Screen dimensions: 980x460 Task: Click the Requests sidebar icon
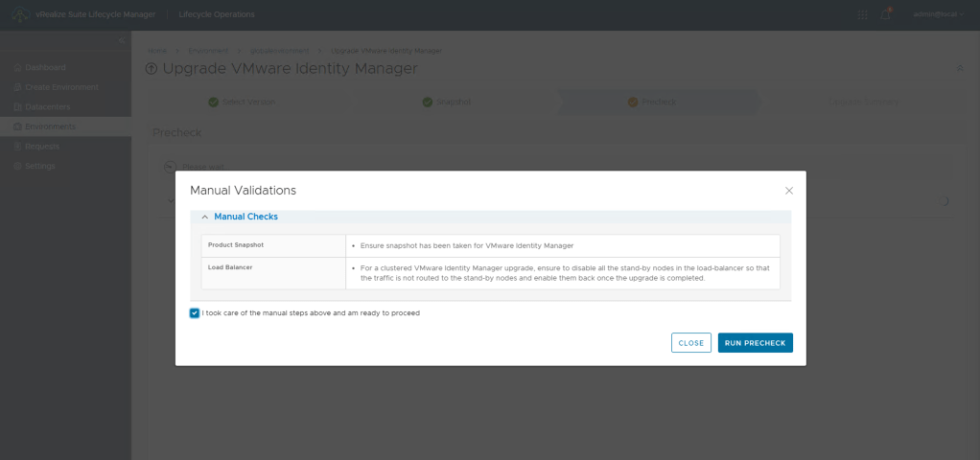(x=17, y=147)
